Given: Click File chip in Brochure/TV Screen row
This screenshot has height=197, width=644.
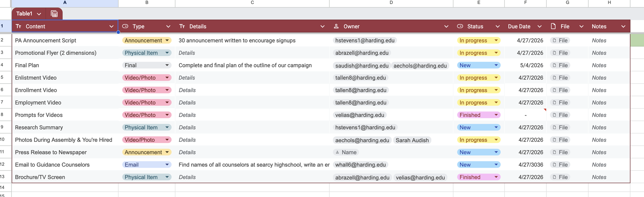Looking at the screenshot, I should coord(560,177).
